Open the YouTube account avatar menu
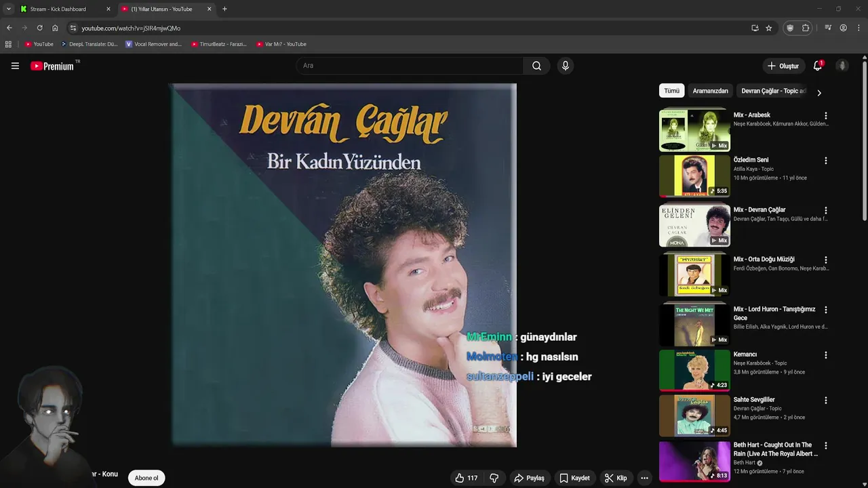 [842, 66]
